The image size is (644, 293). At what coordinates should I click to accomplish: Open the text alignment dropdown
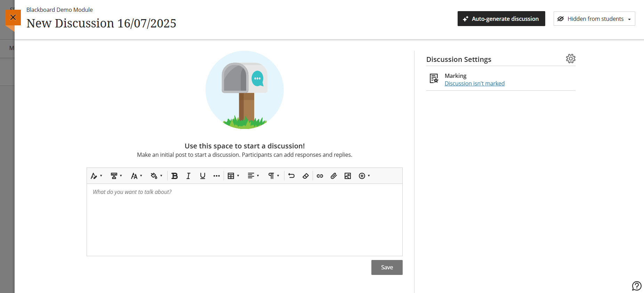[x=253, y=176]
